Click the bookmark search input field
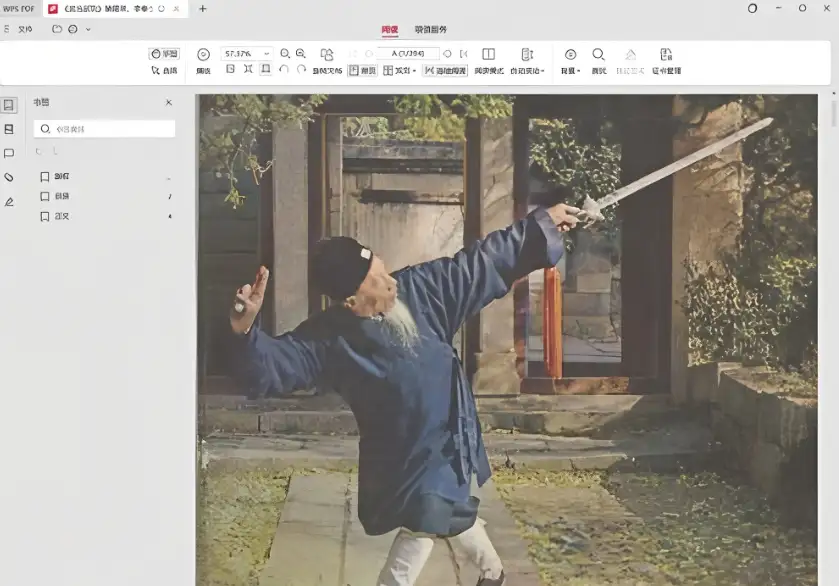839x586 pixels. point(105,129)
